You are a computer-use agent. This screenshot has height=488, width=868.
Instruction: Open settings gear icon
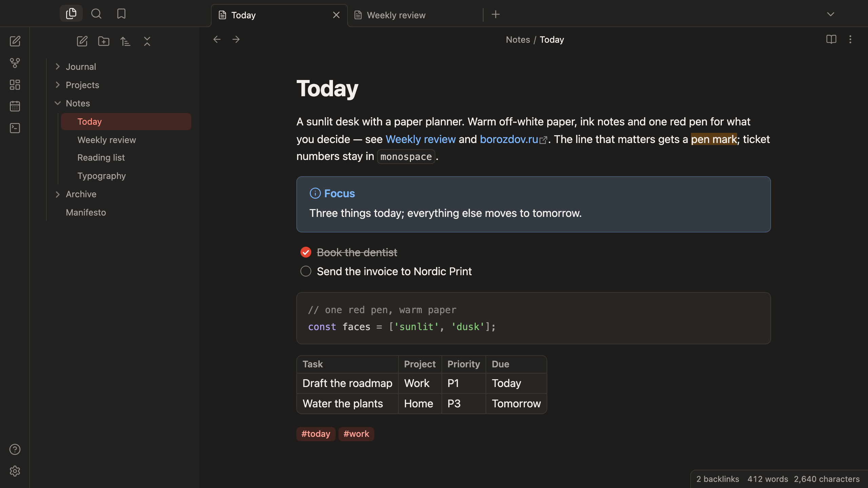click(x=15, y=471)
